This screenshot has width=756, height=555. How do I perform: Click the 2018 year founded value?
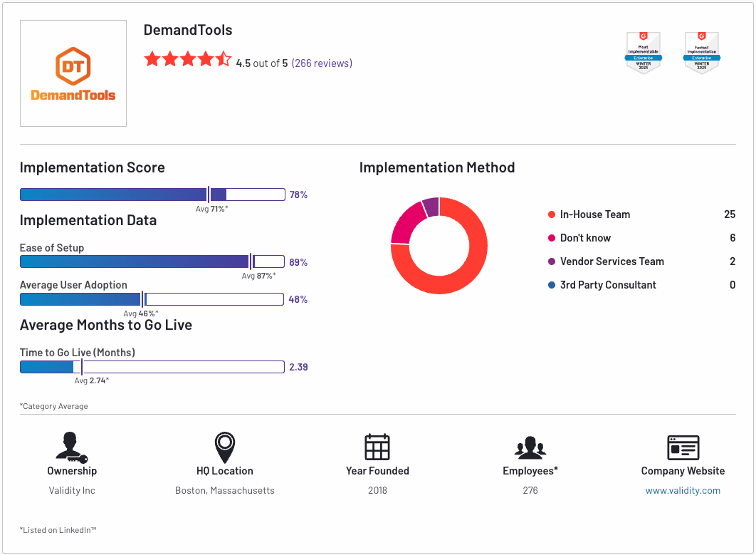377,490
